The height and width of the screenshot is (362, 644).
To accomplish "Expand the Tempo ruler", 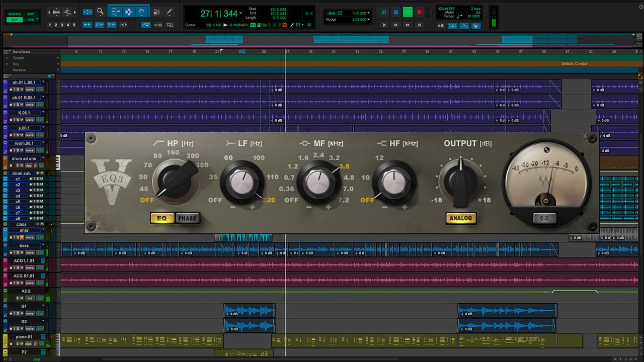I will pyautogui.click(x=7, y=58).
